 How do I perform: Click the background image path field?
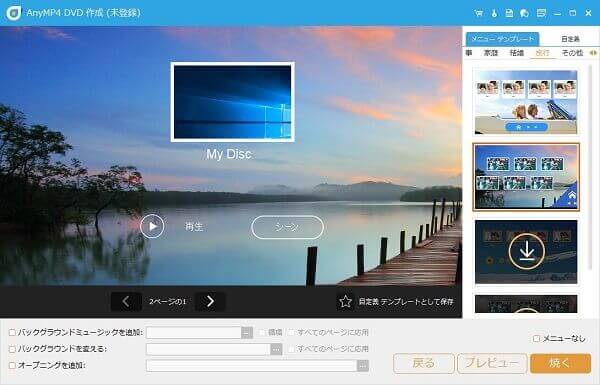[208, 349]
